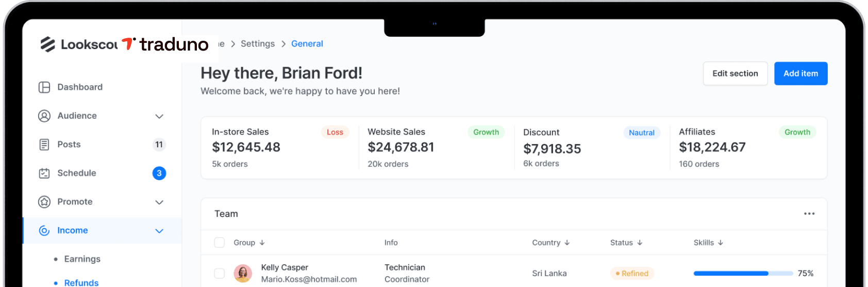Click the Add item button
The width and height of the screenshot is (868, 287).
(800, 73)
